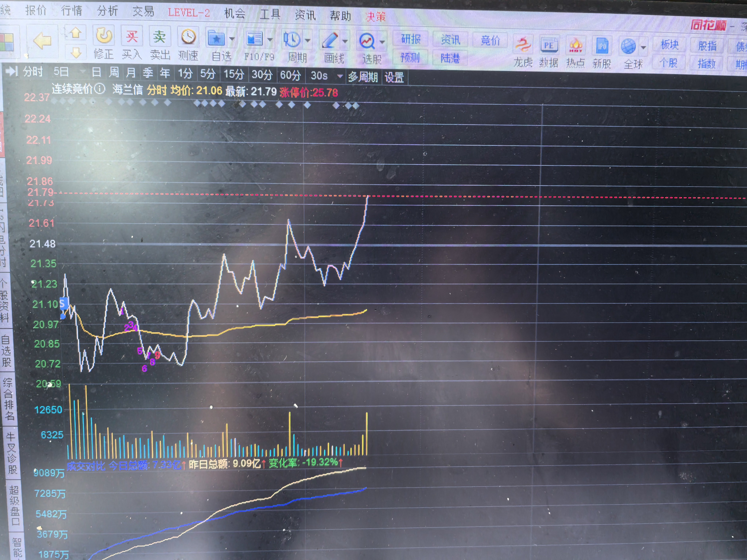
Task: Open the 选股 magnifier icon
Action: point(367,41)
